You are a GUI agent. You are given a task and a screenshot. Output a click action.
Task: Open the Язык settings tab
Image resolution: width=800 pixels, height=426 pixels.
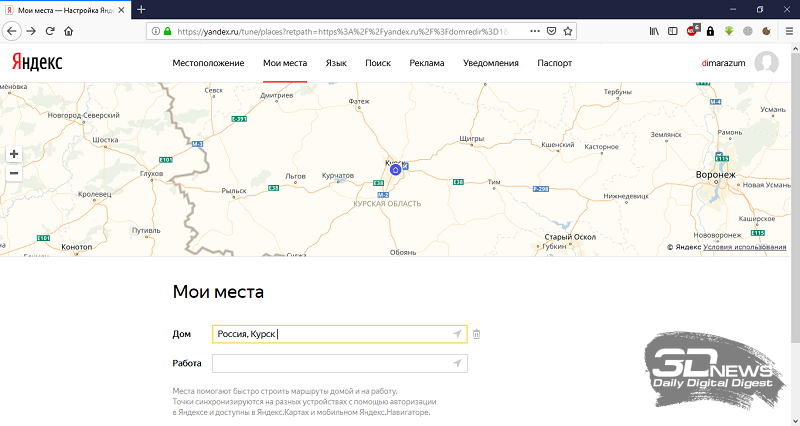click(336, 63)
